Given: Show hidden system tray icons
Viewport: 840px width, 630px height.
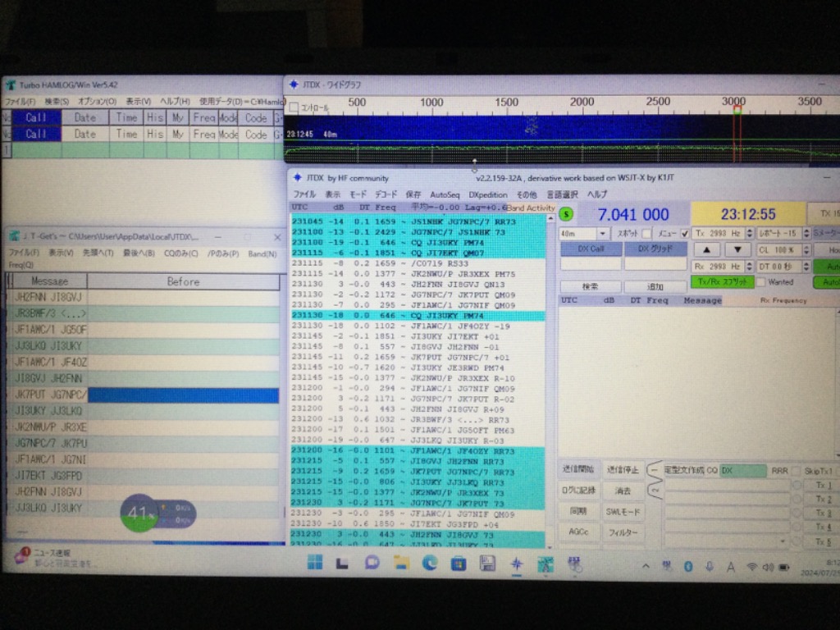Looking at the screenshot, I should click(646, 566).
